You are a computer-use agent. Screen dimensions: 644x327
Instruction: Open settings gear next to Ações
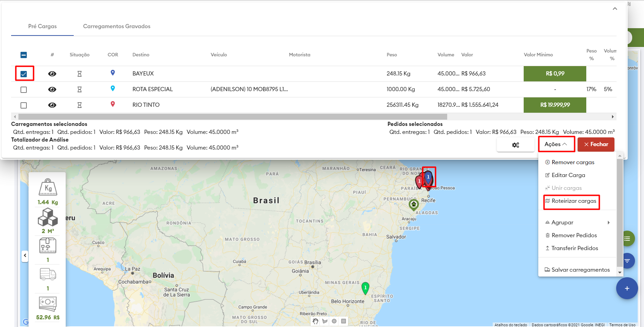[515, 145]
